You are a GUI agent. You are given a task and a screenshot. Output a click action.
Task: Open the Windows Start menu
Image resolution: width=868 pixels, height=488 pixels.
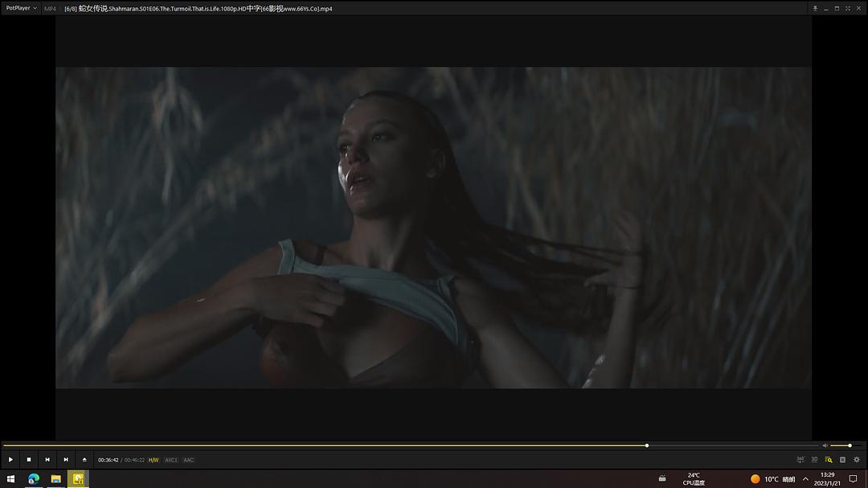pyautogui.click(x=10, y=479)
